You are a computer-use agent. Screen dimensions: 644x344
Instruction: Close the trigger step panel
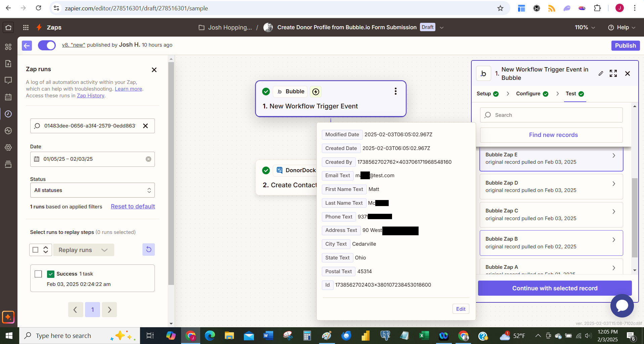(628, 73)
